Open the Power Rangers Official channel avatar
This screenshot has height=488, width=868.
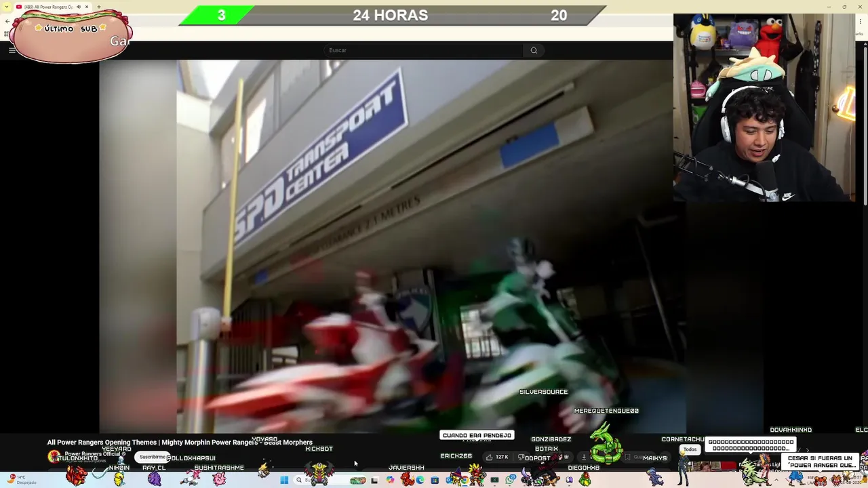[54, 457]
